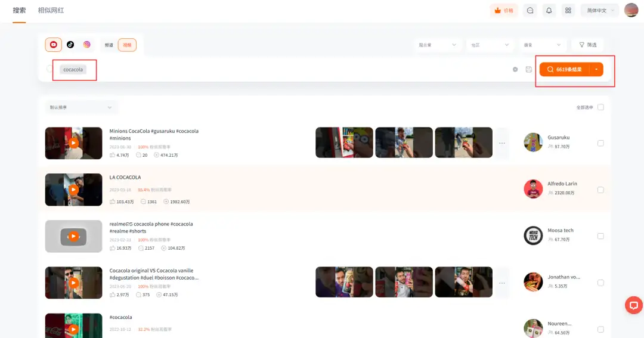Open the last preview frame in Jonathan row
Image resolution: width=644 pixels, height=338 pixels.
pos(464,282)
